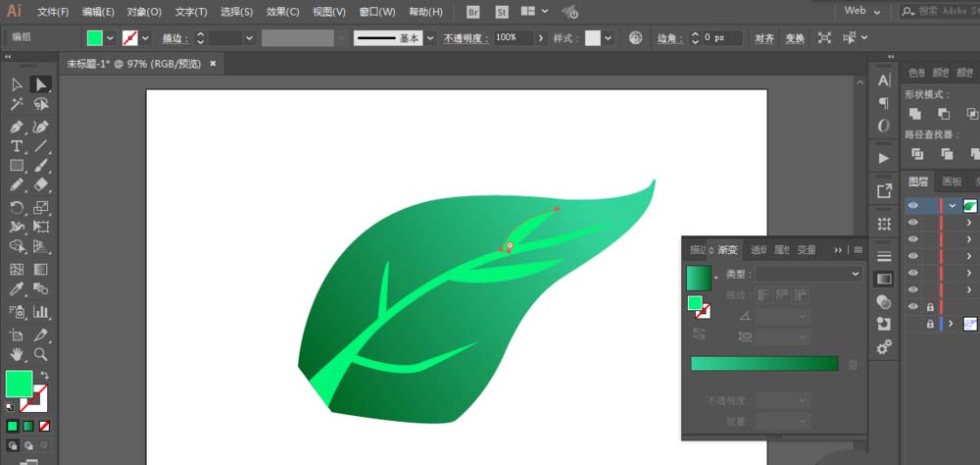This screenshot has height=465, width=980.
Task: Open Adobe Bridge via Br icon
Action: pos(473,12)
